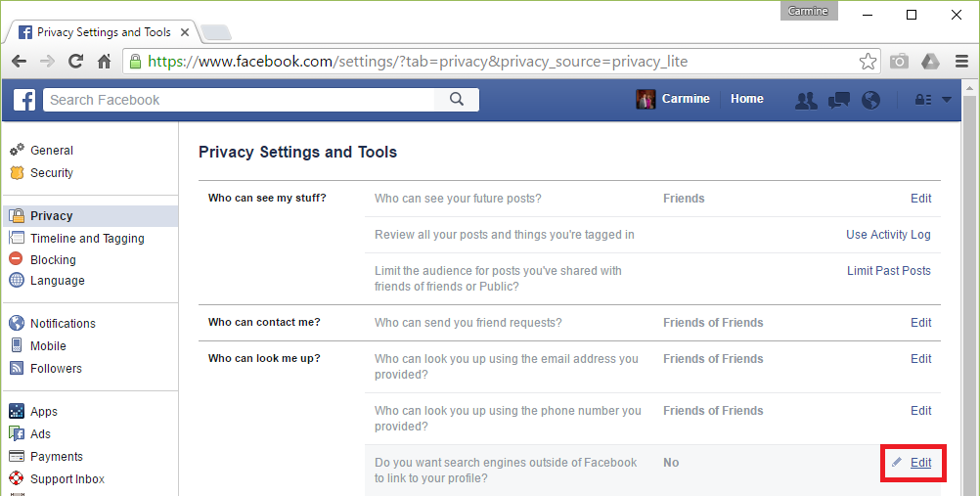The height and width of the screenshot is (496, 980).
Task: Click 'Who can send you friend requests?' text
Action: [468, 323]
